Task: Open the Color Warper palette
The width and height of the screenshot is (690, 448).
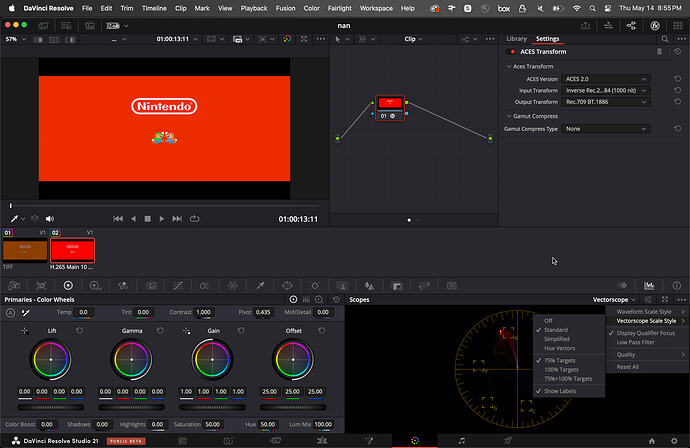Action: point(233,286)
